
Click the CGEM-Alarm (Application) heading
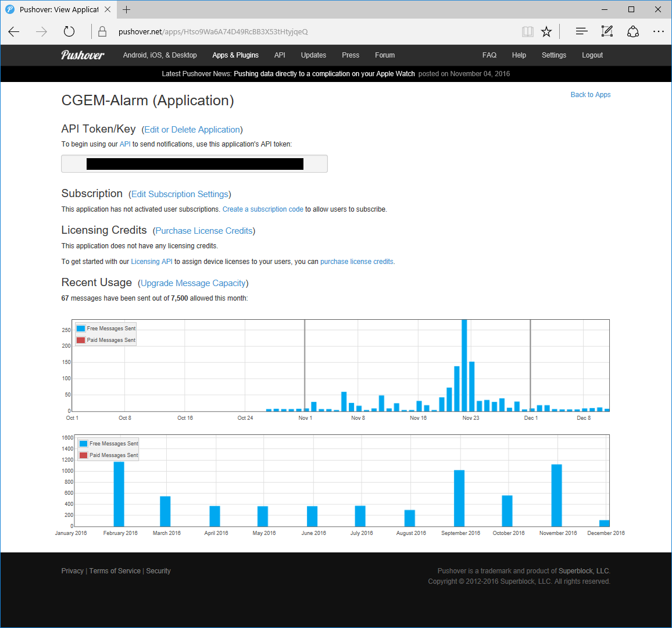coord(148,101)
